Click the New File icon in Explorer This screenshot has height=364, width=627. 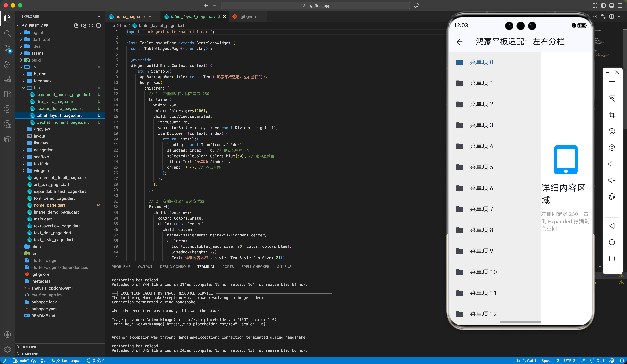click(x=76, y=25)
